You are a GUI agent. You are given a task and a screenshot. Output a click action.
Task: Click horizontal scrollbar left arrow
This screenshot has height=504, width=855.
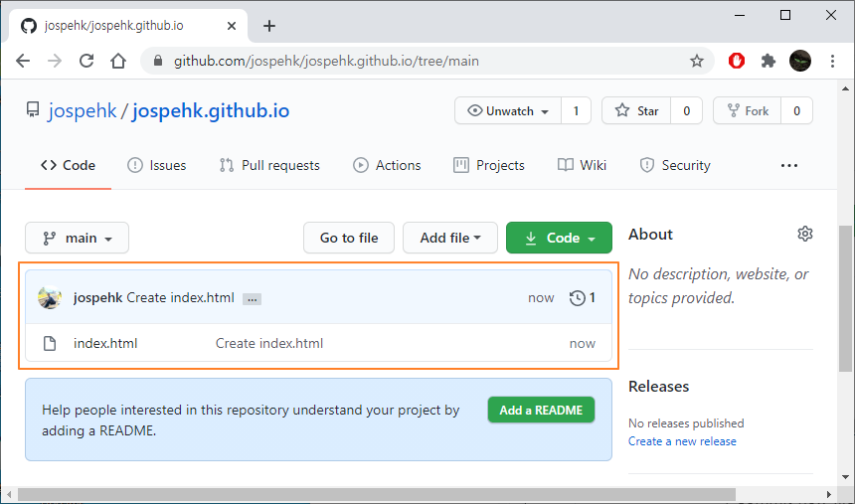tap(9, 494)
